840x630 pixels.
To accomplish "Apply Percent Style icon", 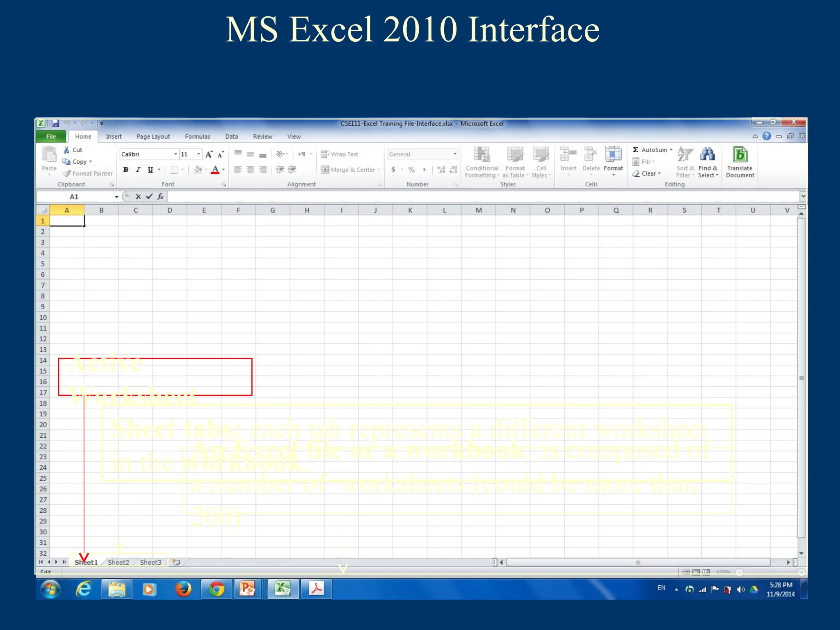I will pos(411,170).
